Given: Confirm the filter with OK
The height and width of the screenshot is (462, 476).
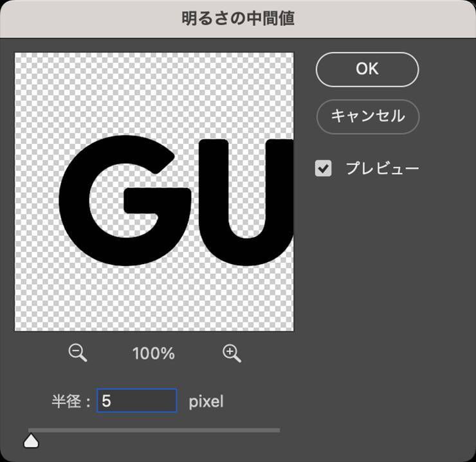Looking at the screenshot, I should coord(367,69).
